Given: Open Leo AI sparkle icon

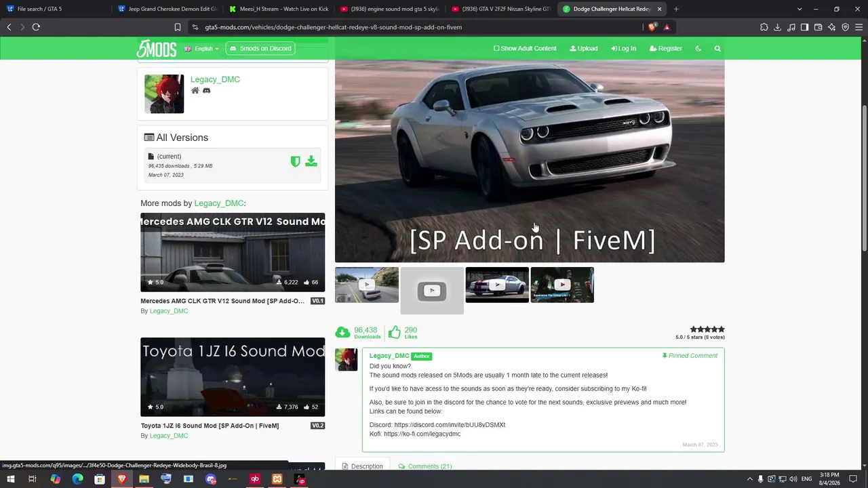Looking at the screenshot, I should coord(832,27).
